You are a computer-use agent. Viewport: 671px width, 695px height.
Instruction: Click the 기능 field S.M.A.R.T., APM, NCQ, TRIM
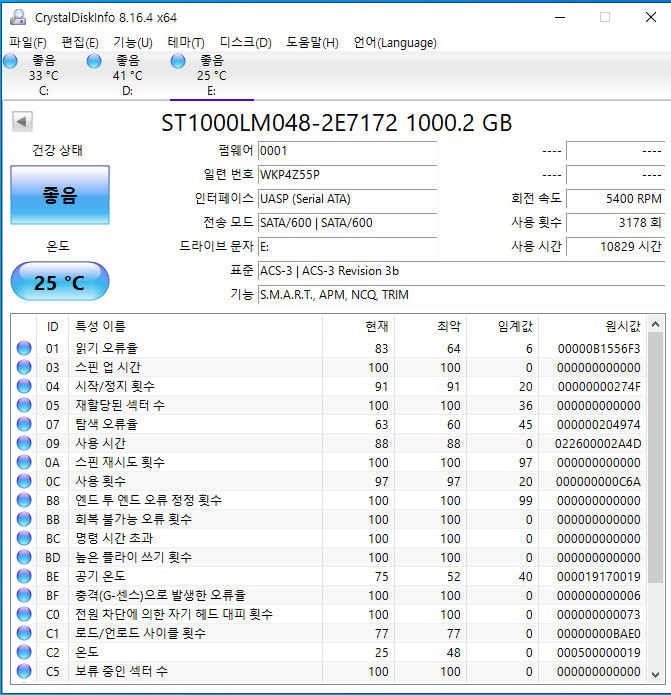[461, 294]
